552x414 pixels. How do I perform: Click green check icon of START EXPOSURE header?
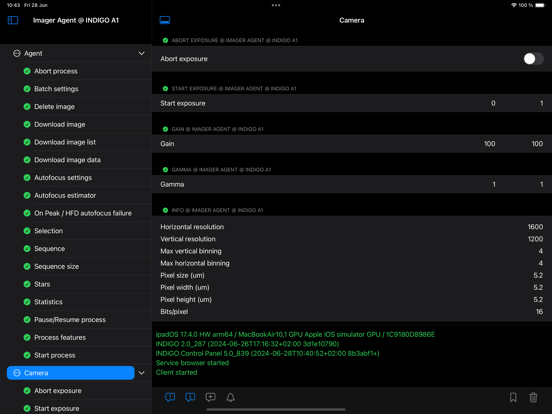(165, 89)
